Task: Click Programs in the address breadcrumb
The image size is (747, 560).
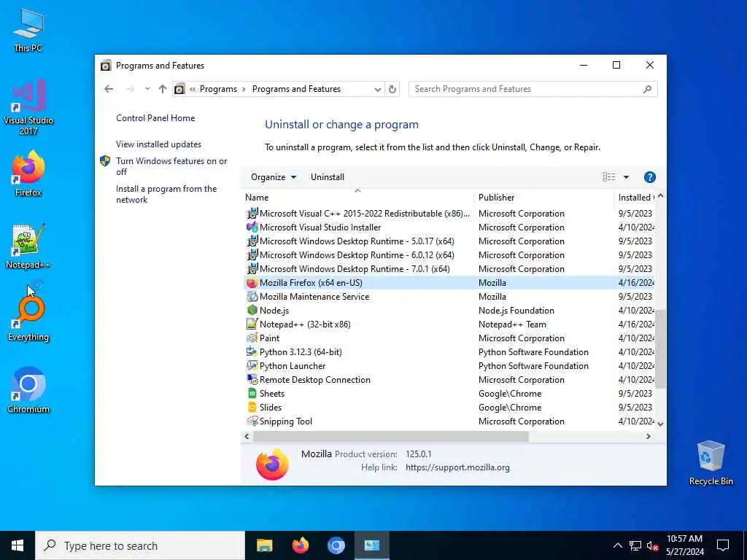Action: (x=218, y=89)
